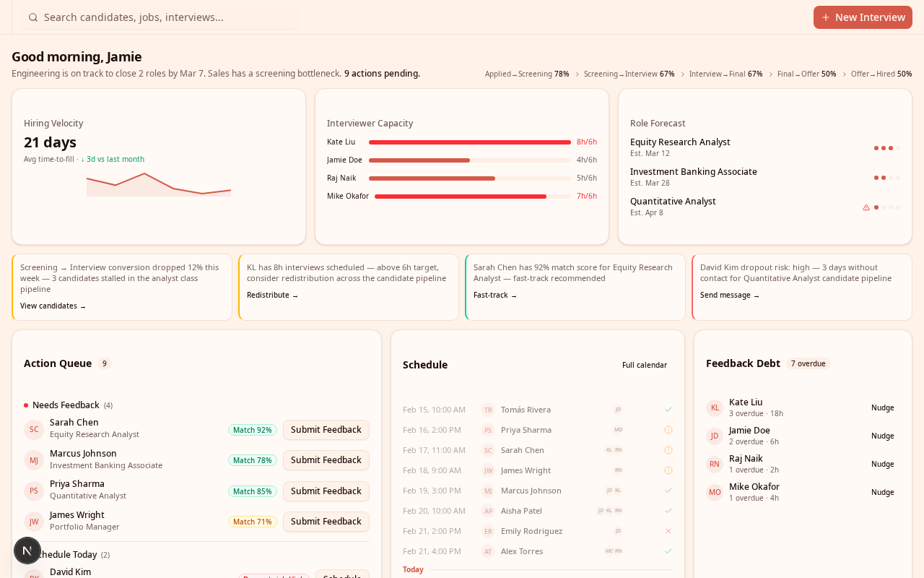Collapse the Needs Feedback section
Viewport: 924px width, 578px height.
pyautogui.click(x=69, y=405)
